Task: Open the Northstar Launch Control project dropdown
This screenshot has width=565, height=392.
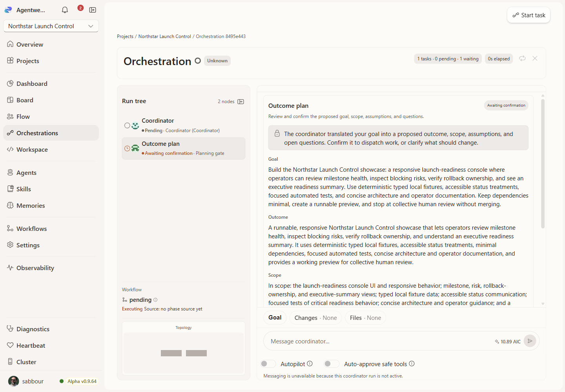Action: pyautogui.click(x=51, y=26)
